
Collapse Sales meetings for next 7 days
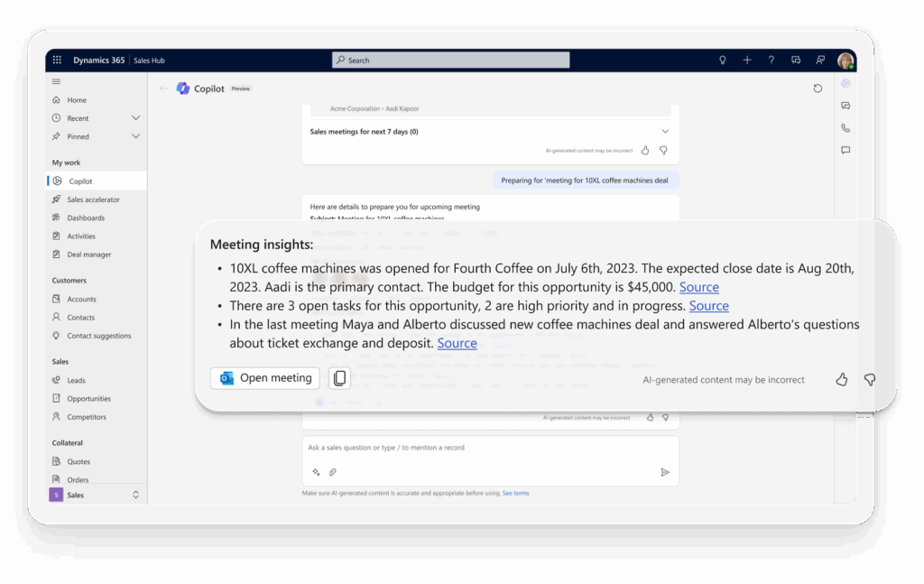(x=665, y=132)
